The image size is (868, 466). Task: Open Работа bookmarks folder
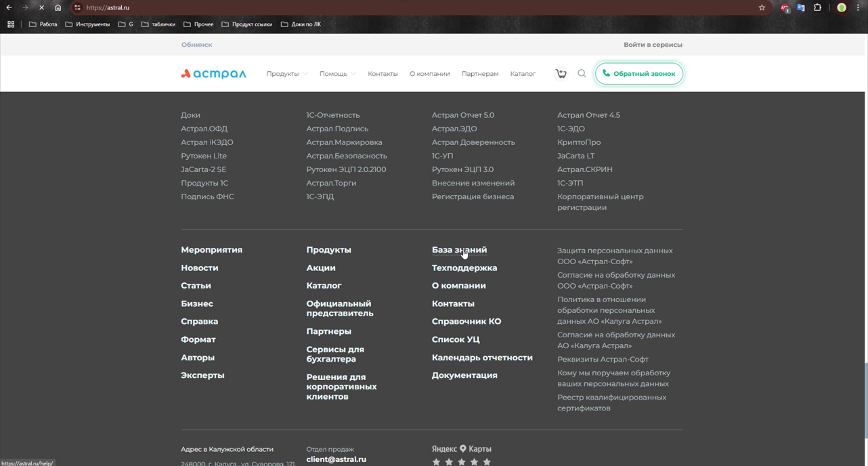tap(43, 24)
